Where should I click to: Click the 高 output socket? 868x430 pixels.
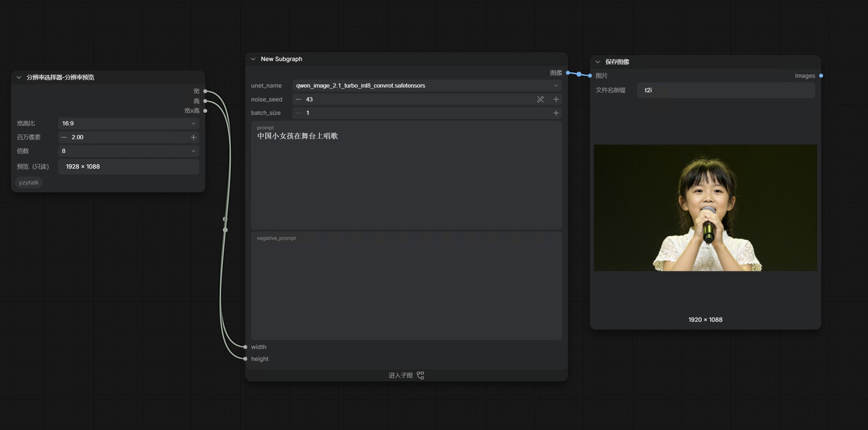205,101
